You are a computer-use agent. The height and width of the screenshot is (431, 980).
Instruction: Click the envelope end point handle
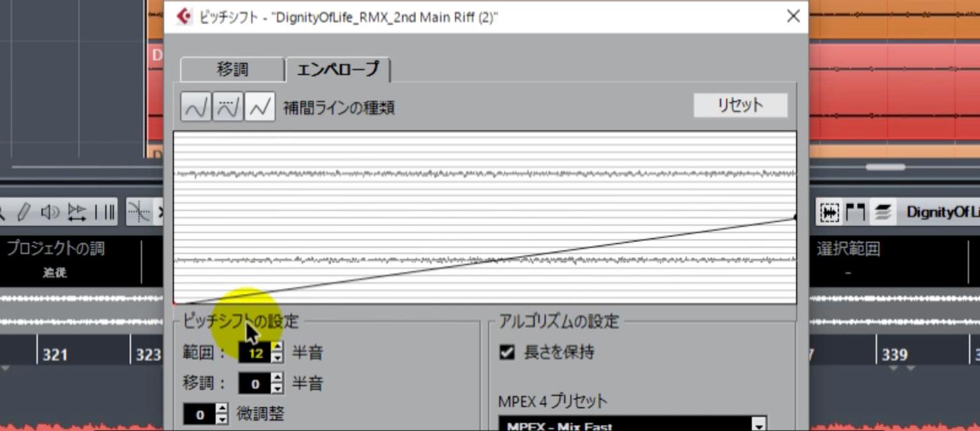(795, 217)
